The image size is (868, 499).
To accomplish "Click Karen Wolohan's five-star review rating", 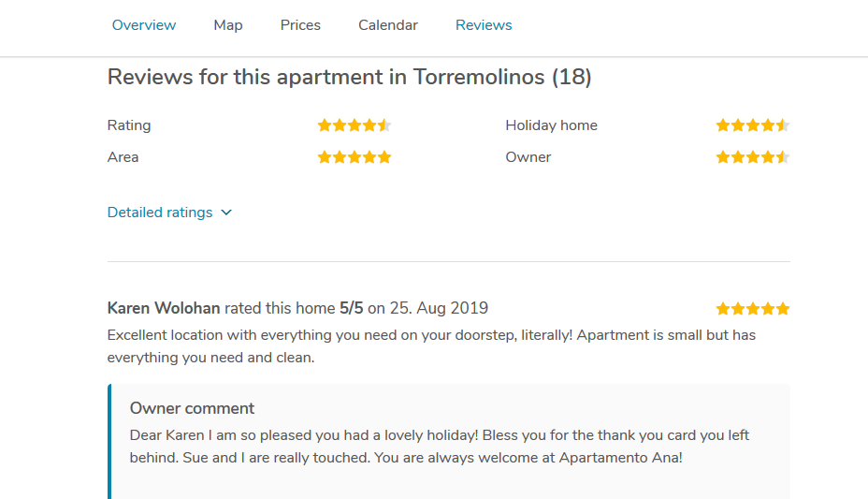I will 752,309.
